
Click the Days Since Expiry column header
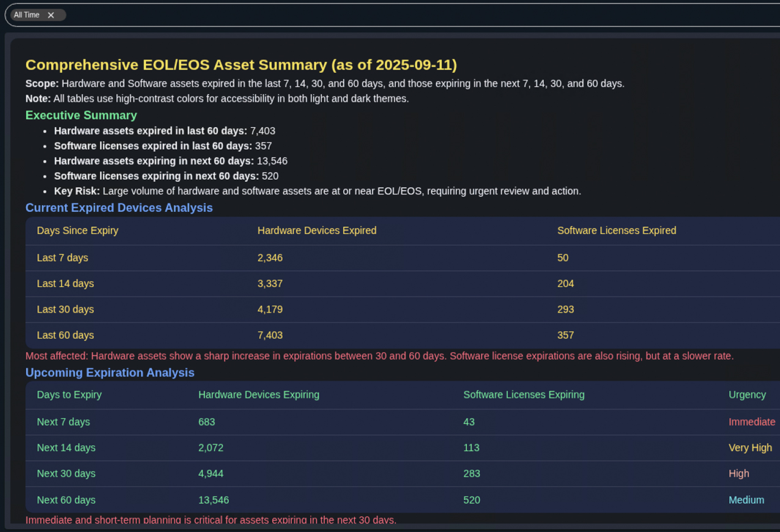click(78, 231)
